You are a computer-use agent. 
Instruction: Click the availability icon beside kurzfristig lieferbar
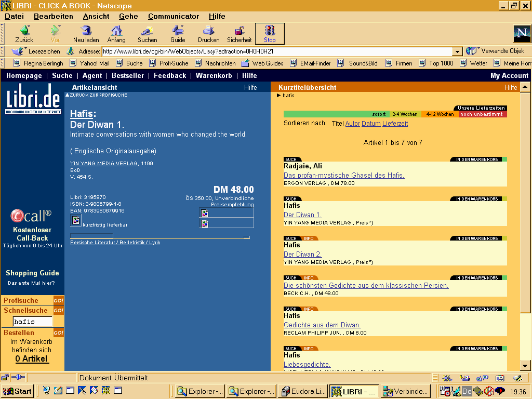(76, 220)
